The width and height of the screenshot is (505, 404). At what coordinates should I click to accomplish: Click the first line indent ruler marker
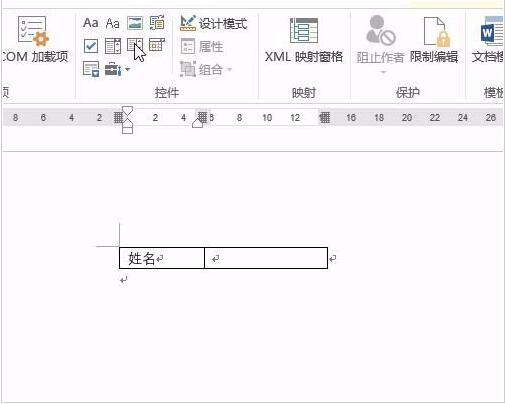point(127,111)
